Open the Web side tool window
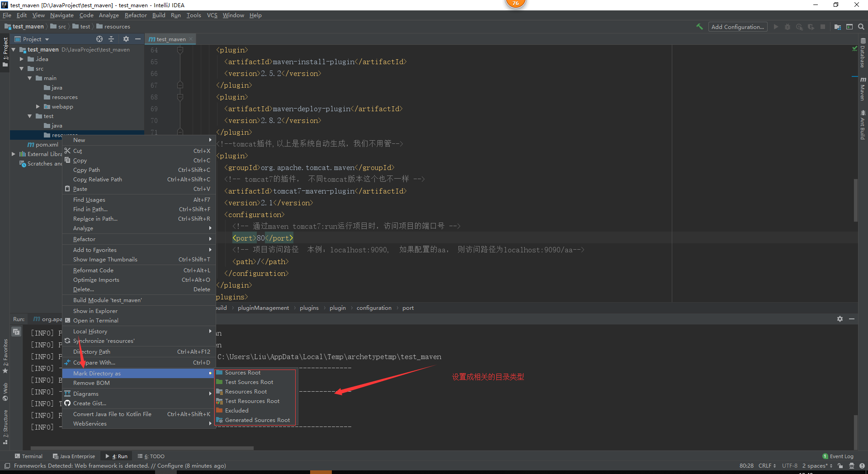The image size is (868, 474). [x=5, y=392]
